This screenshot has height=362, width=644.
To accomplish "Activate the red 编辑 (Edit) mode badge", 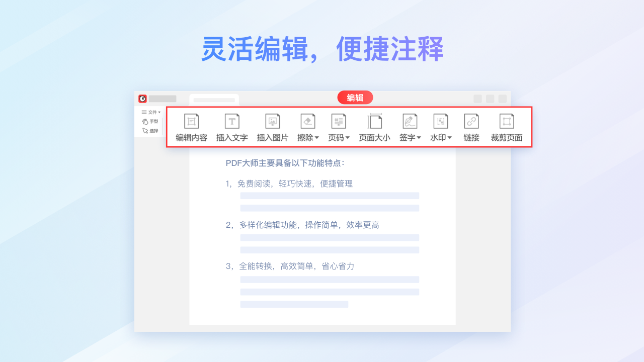I will tap(355, 98).
